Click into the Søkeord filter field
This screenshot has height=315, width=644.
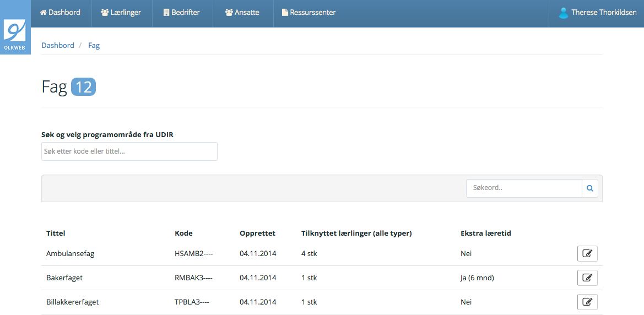523,188
